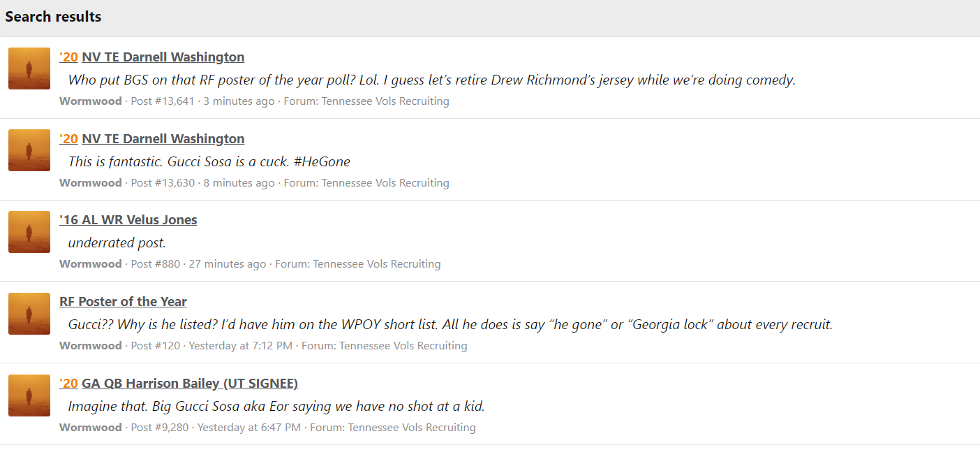
Task: Click the Wormwood username beside Post #9,280
Action: click(x=90, y=428)
